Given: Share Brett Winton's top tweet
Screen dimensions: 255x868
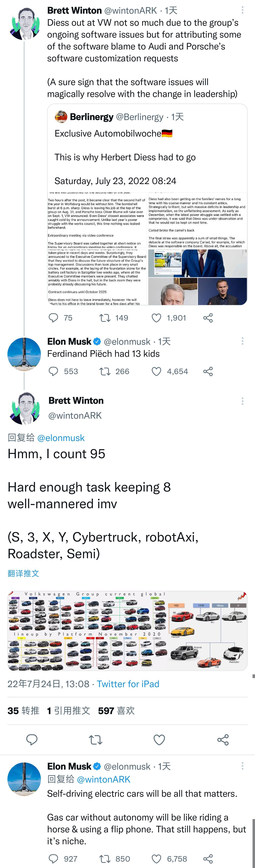Looking at the screenshot, I should coord(208,318).
